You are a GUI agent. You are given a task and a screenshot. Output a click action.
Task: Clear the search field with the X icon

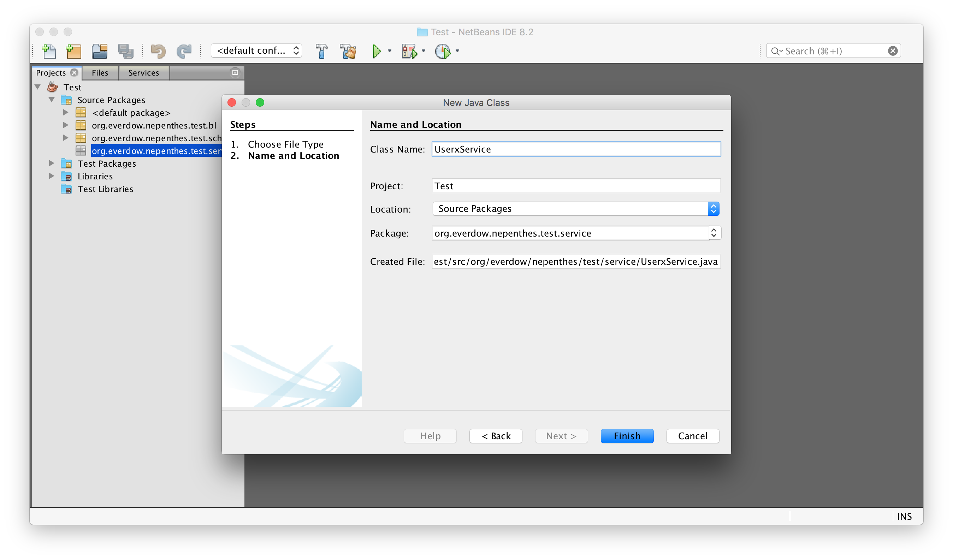point(893,51)
